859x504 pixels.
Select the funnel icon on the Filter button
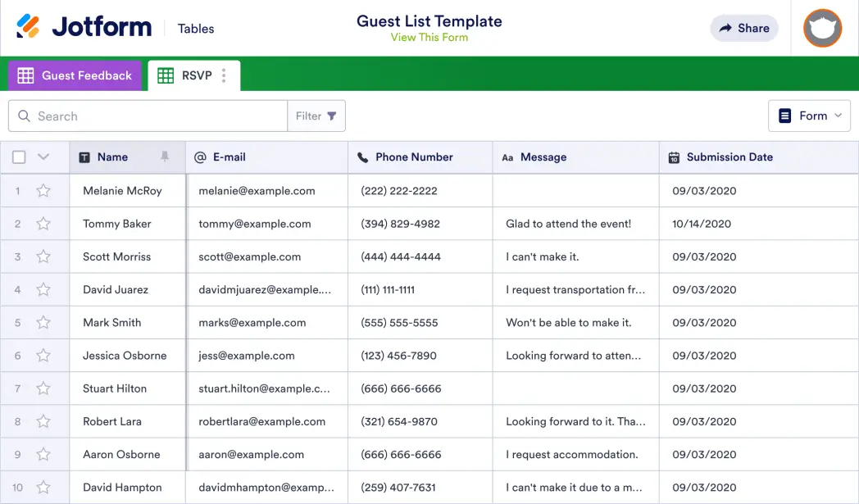[331, 116]
